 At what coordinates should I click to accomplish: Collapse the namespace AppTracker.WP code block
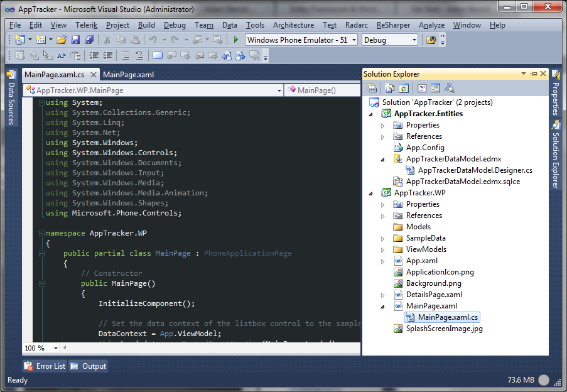[x=41, y=233]
